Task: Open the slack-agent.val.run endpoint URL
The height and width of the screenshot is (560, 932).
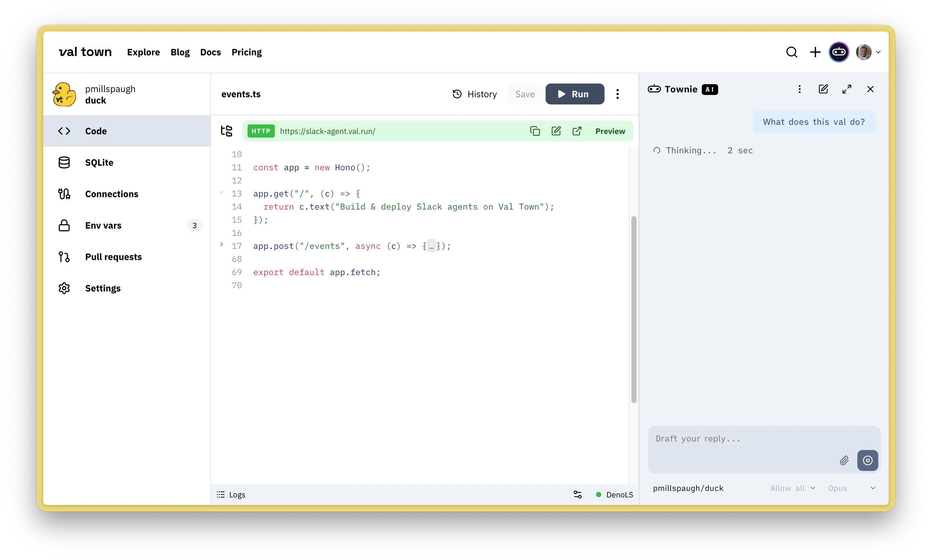Action: pos(327,131)
